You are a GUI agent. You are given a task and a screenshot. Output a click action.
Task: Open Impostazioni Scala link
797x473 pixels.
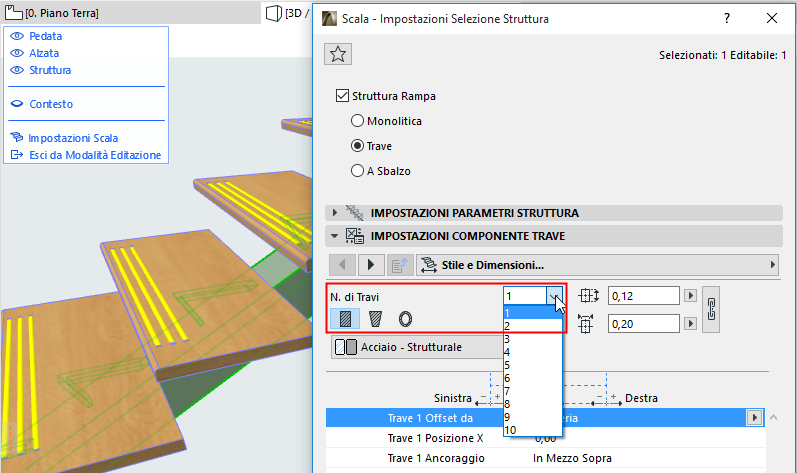click(x=73, y=138)
